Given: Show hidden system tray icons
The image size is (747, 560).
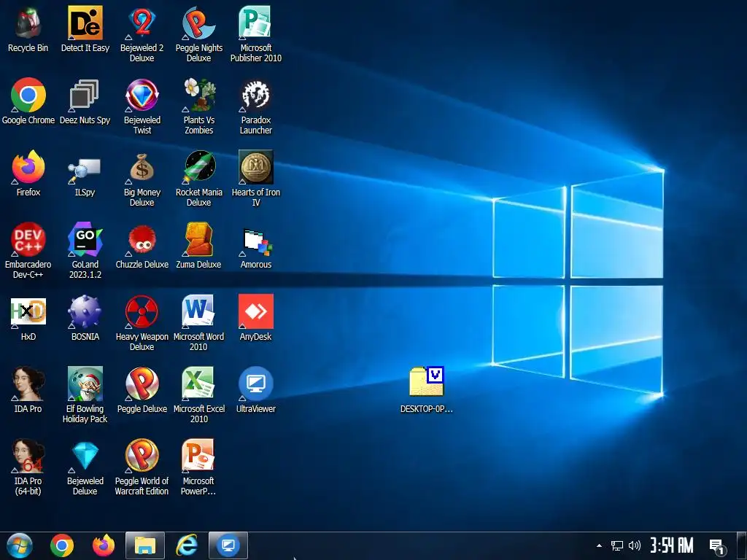Looking at the screenshot, I should point(599,545).
